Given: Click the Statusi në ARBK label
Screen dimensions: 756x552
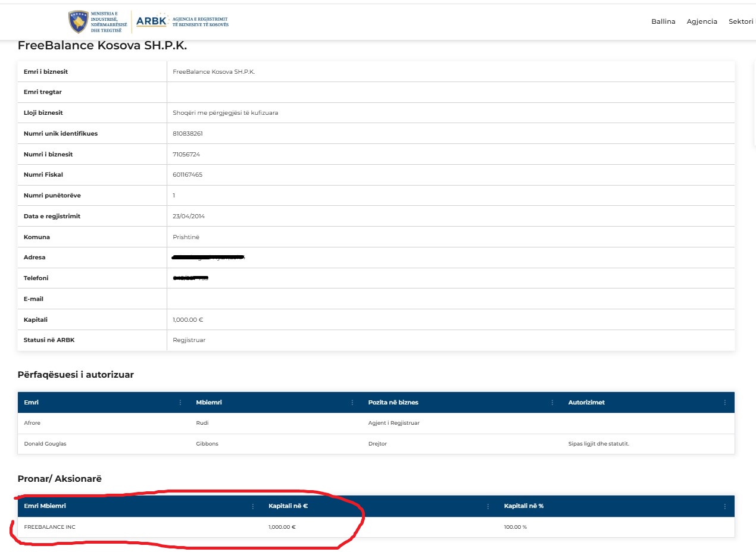Looking at the screenshot, I should pos(49,340).
